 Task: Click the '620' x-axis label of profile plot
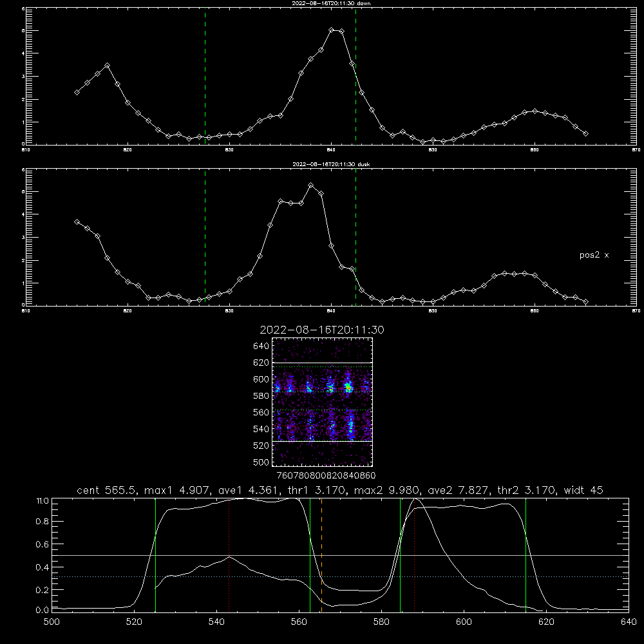click(x=546, y=622)
